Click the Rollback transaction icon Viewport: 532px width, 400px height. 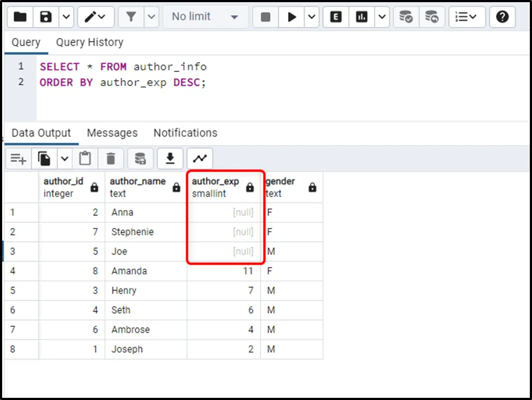click(431, 17)
